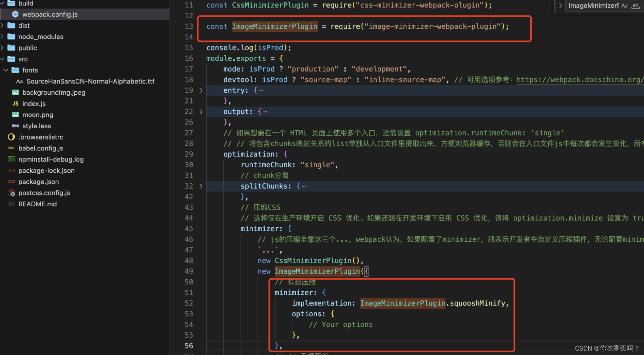Collapse the build folder chevron
The height and width of the screenshot is (355, 644).
pos(2,3)
